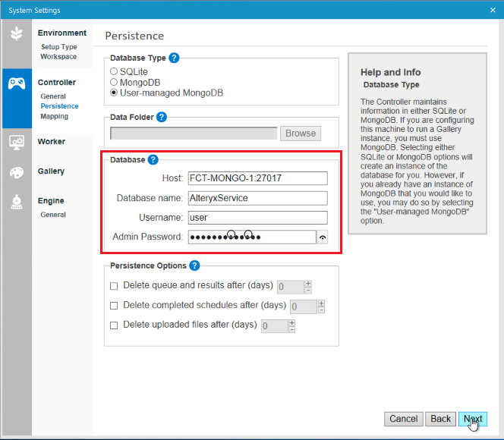The image size is (504, 440).
Task: Enable Delete uploaded files after days
Action: pyautogui.click(x=114, y=325)
